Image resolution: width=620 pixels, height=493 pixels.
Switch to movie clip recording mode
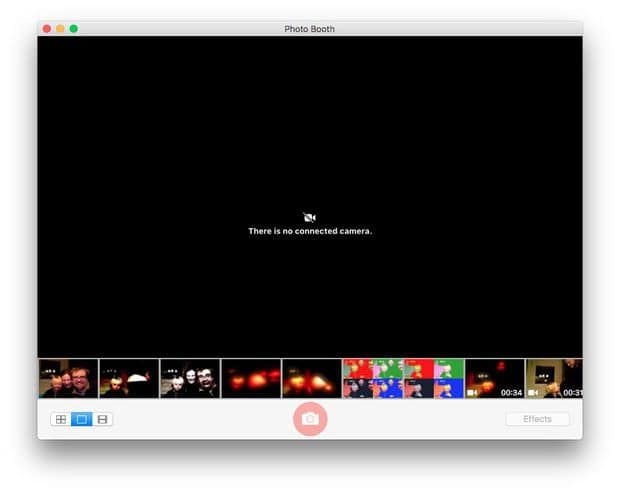[102, 419]
